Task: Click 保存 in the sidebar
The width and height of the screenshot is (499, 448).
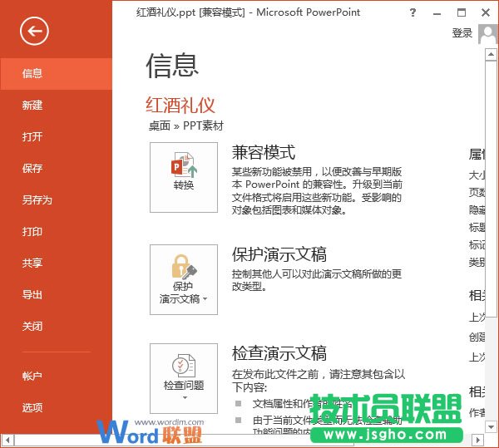Action: click(x=56, y=168)
